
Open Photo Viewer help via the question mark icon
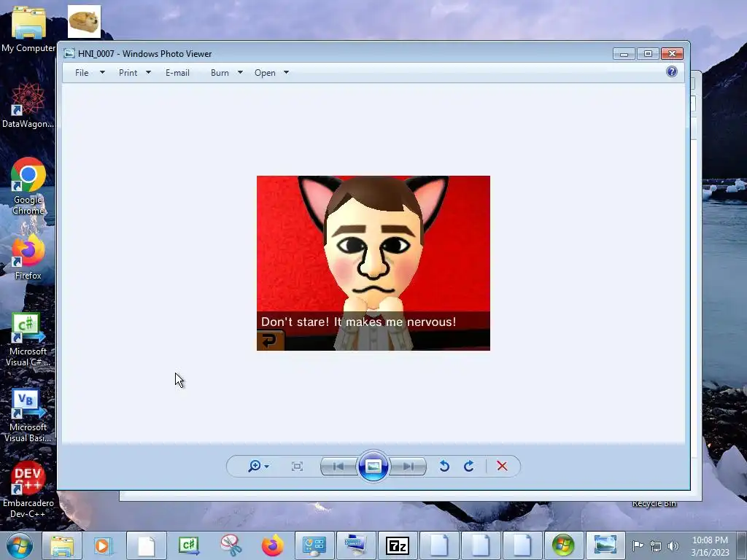click(672, 72)
